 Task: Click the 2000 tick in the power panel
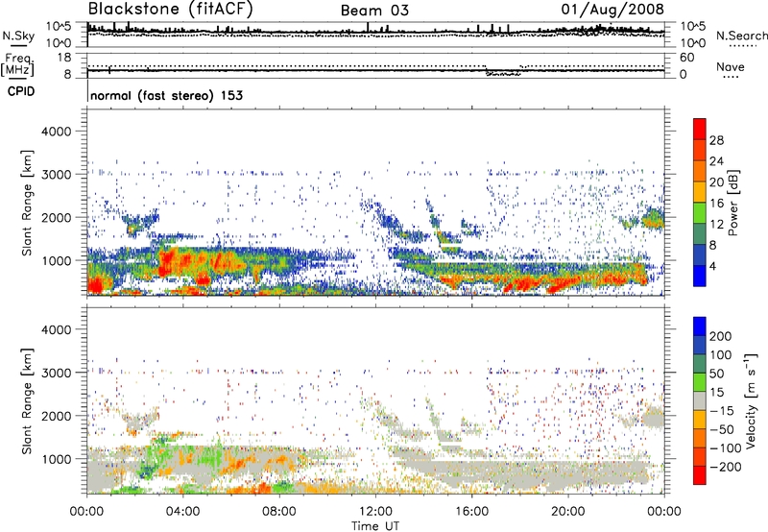56,217
